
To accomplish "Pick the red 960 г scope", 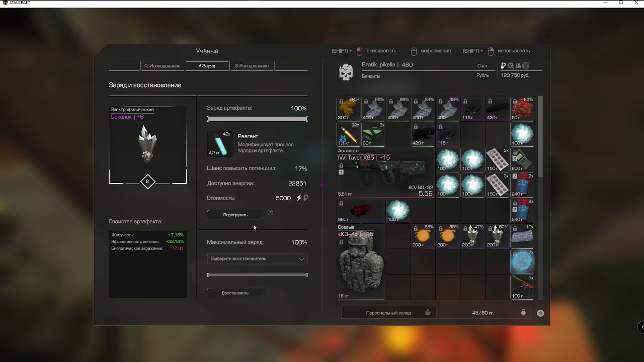I will pos(361,211).
